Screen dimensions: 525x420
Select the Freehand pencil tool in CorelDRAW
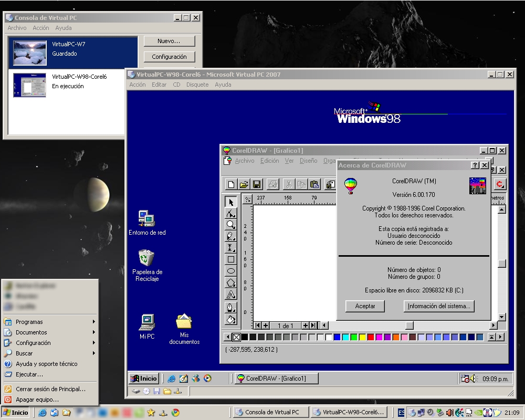230,236
